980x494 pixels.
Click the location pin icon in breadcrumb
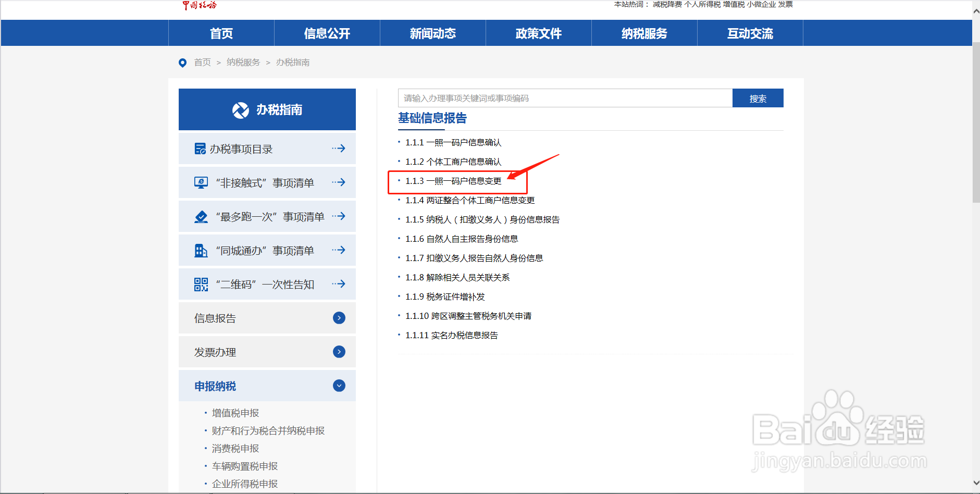[182, 63]
